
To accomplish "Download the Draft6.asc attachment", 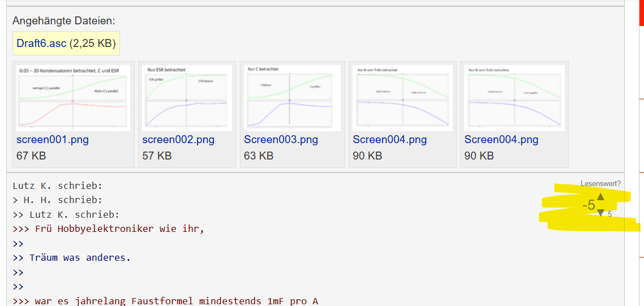I will coord(41,44).
